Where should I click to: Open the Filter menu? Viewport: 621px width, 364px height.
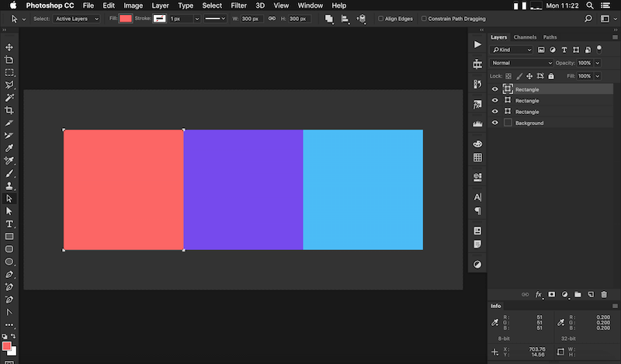[x=238, y=5]
